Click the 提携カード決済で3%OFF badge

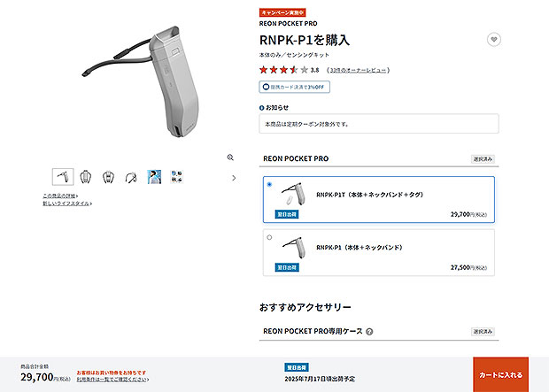[x=295, y=87]
